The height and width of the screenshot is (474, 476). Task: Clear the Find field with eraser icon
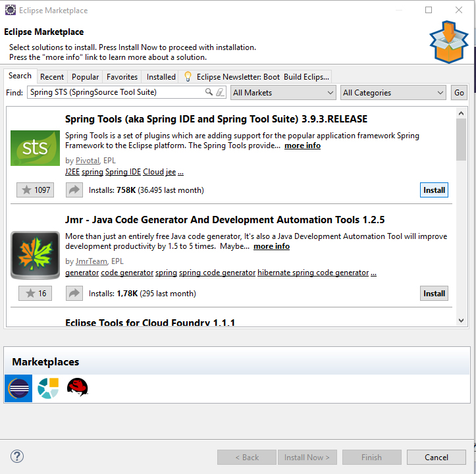tap(220, 92)
